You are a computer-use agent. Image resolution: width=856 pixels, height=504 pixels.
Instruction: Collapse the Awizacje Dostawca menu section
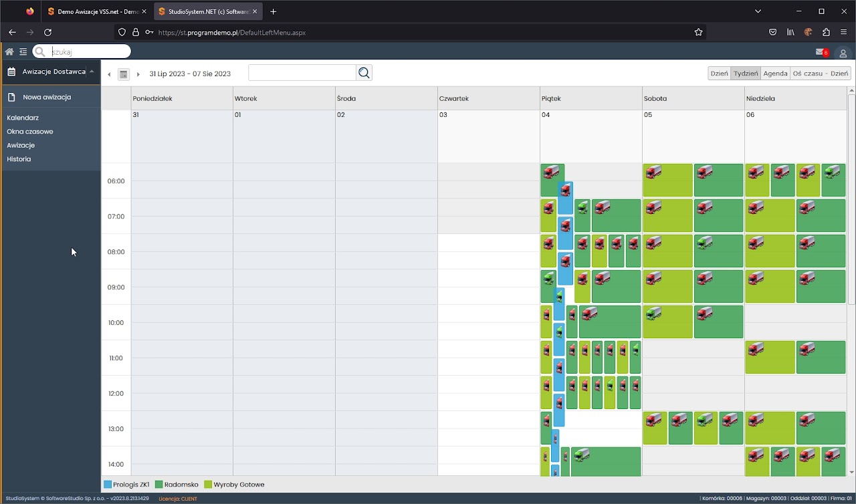pyautogui.click(x=91, y=72)
